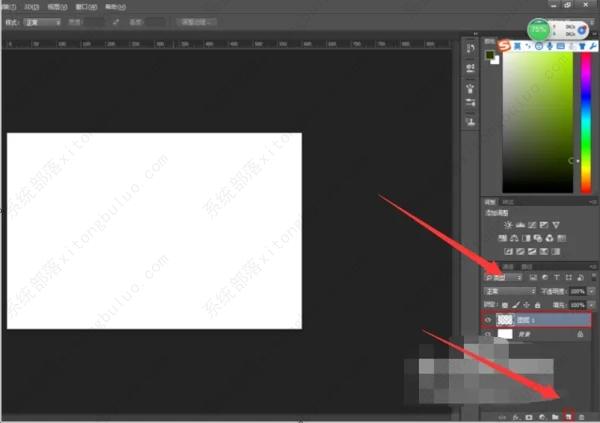
Task: Hide the Layer 1 visibility eye
Action: tap(488, 321)
